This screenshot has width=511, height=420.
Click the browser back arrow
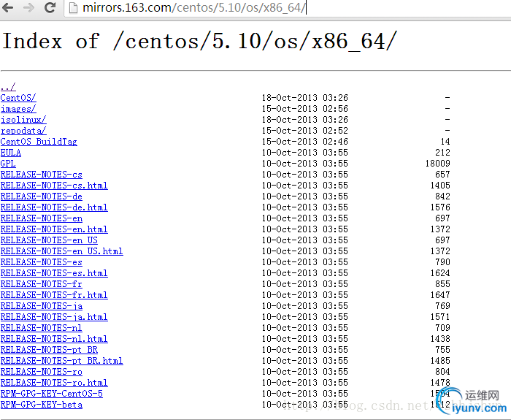click(8, 7)
